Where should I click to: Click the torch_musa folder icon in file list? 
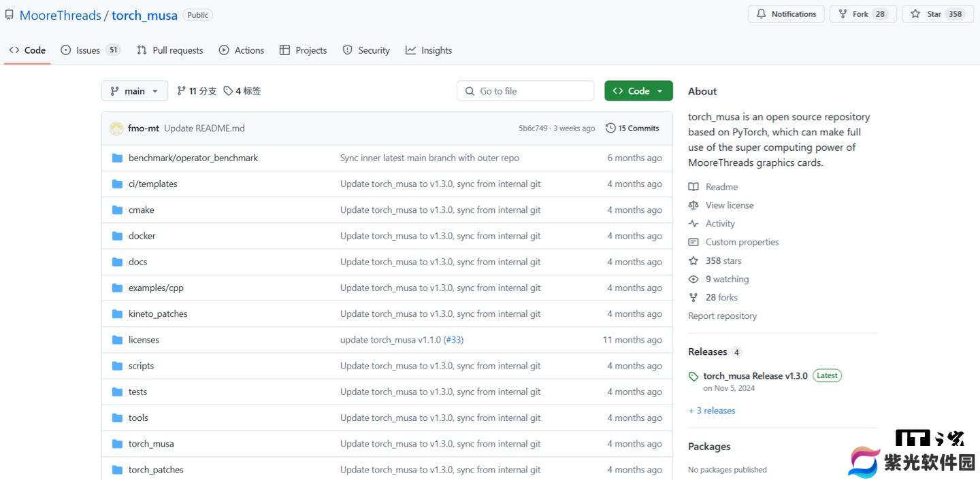point(117,444)
